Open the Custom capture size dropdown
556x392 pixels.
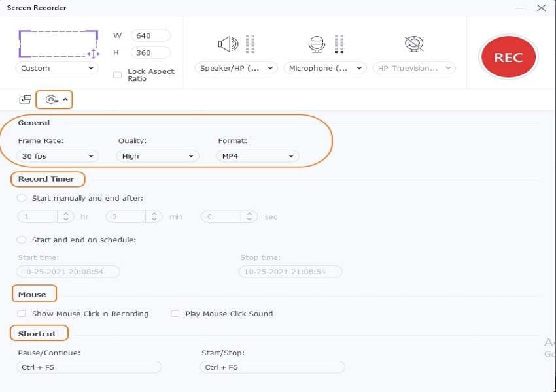[x=57, y=68]
